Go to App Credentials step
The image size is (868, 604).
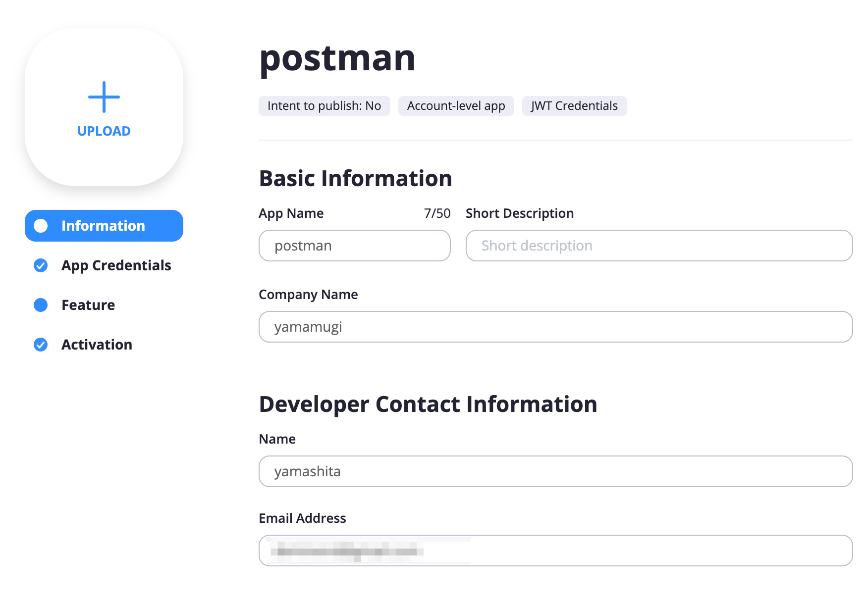click(116, 265)
